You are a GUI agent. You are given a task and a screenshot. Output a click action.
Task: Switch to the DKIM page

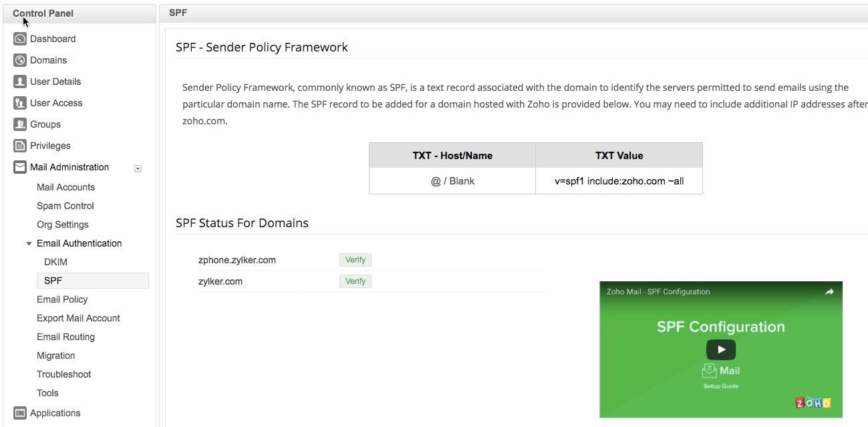click(x=55, y=262)
